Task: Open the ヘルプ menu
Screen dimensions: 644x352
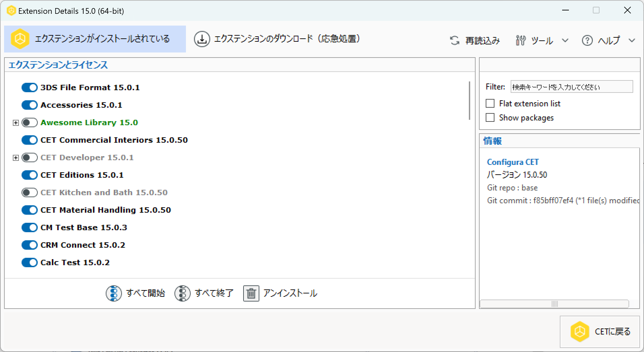Action: pos(609,41)
